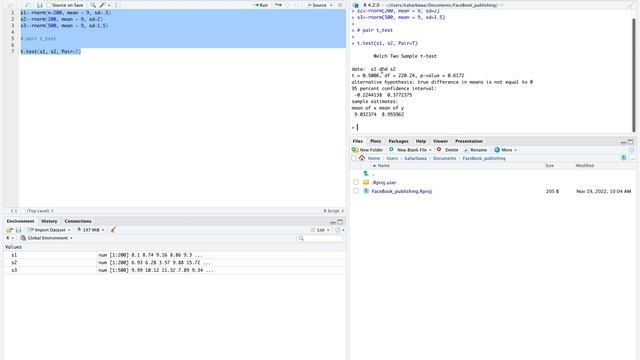Switch to the Environment tab
The height and width of the screenshot is (360, 640).
pyautogui.click(x=20, y=221)
